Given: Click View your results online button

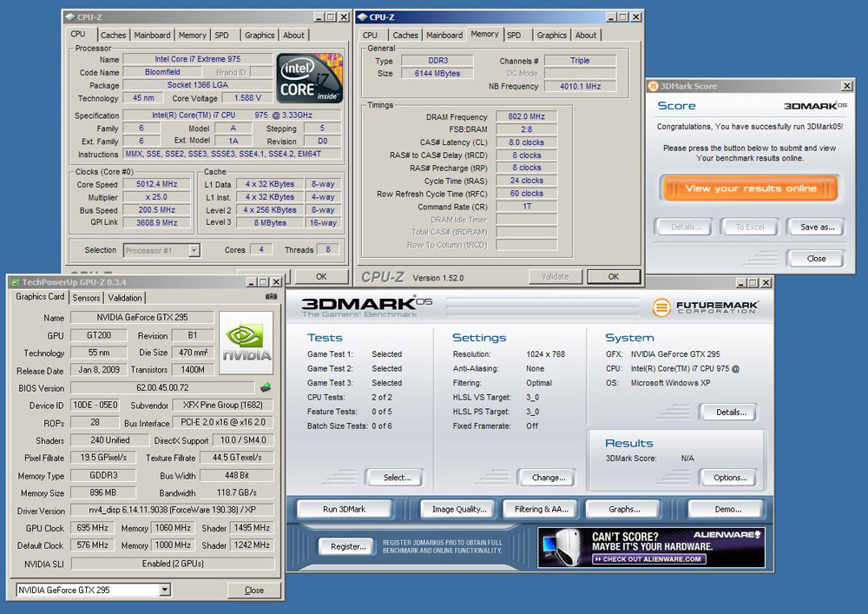Looking at the screenshot, I should pyautogui.click(x=750, y=188).
